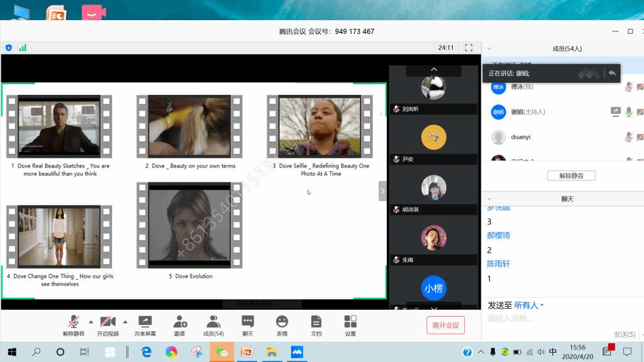This screenshot has width=644, height=362.
Task: Collapse the 聊天 panel chevron
Action: click(489, 199)
